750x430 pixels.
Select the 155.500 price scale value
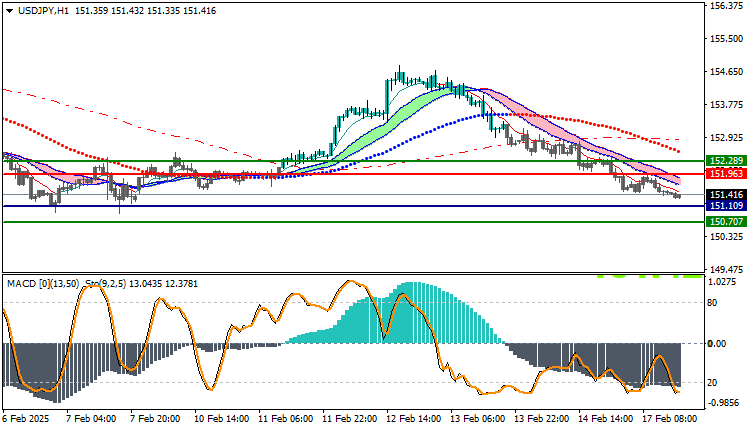(727, 39)
